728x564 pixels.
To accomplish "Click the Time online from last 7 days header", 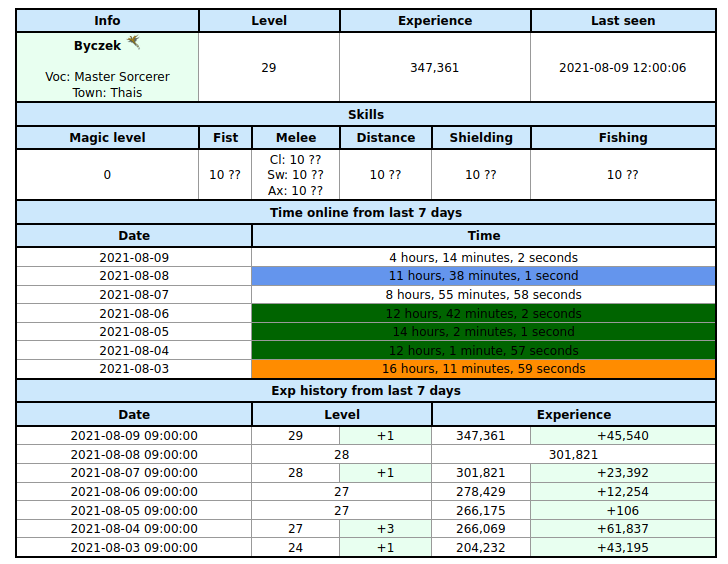I will [x=365, y=212].
